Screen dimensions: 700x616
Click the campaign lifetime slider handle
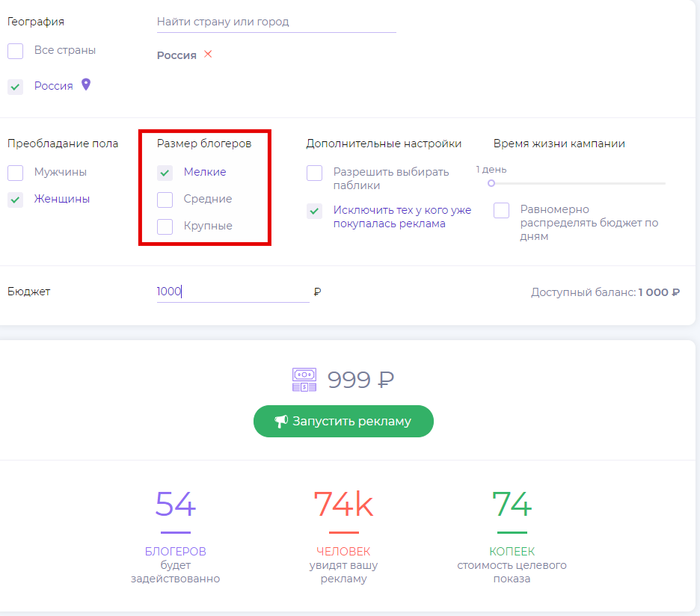[x=491, y=183]
